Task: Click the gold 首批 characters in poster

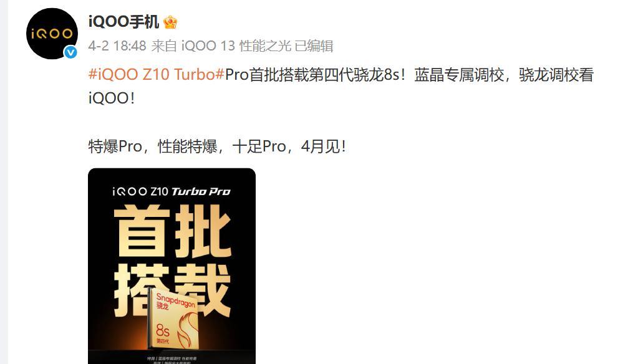Action: [172, 231]
